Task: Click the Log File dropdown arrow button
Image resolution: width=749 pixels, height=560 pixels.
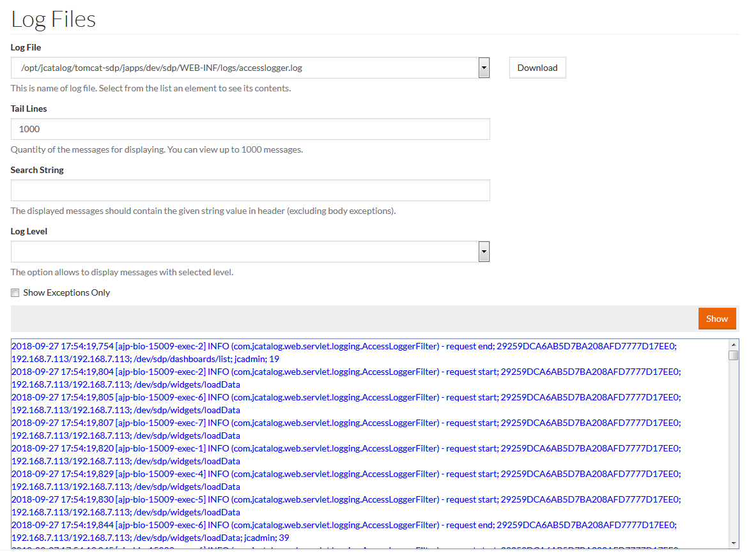Action: [484, 68]
